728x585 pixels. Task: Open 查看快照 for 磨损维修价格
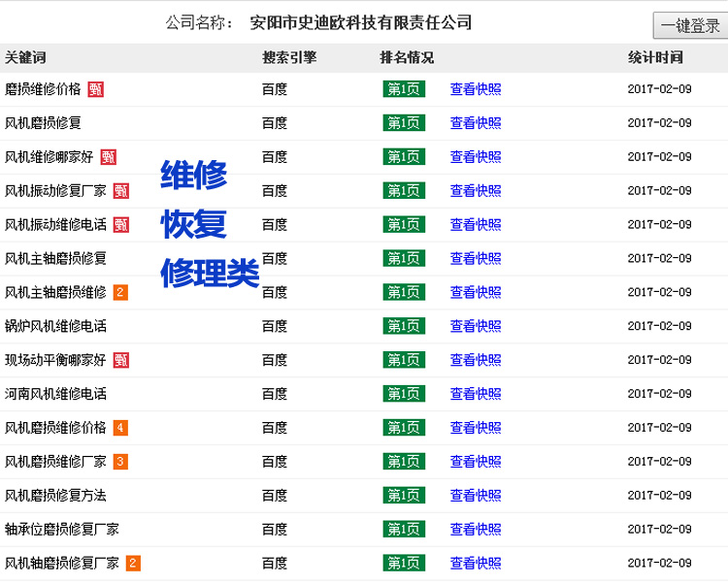coord(476,89)
